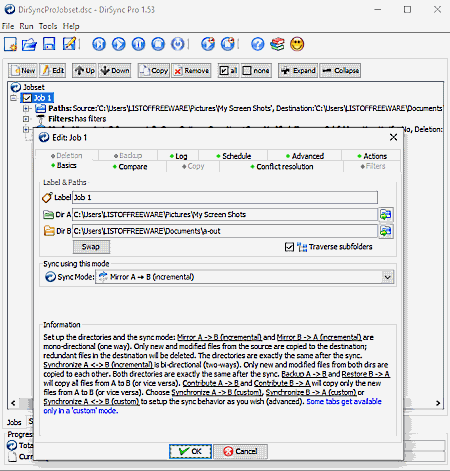Screen dimensions: 450x471
Task: Open the stacked books manual icon
Action: pyautogui.click(x=277, y=44)
